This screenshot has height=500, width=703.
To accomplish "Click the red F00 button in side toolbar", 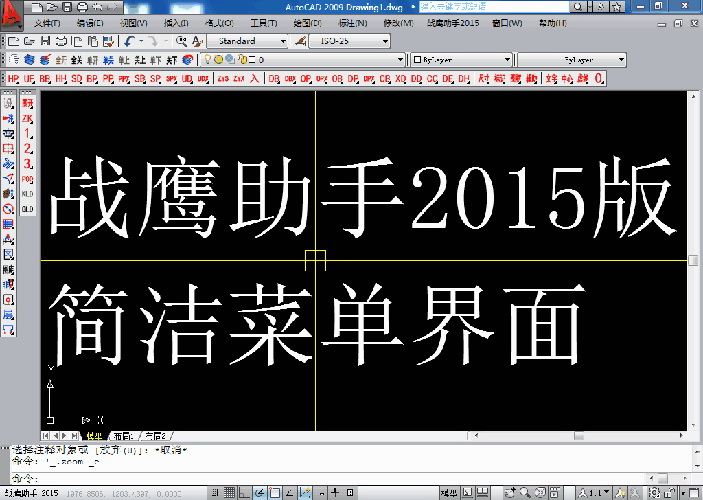I will pyautogui.click(x=28, y=179).
